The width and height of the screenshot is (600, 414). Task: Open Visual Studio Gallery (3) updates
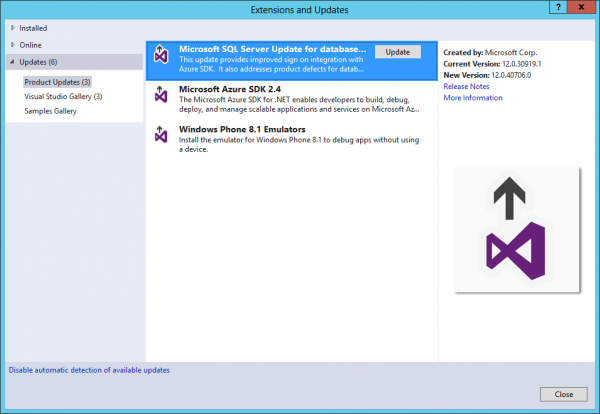[63, 96]
